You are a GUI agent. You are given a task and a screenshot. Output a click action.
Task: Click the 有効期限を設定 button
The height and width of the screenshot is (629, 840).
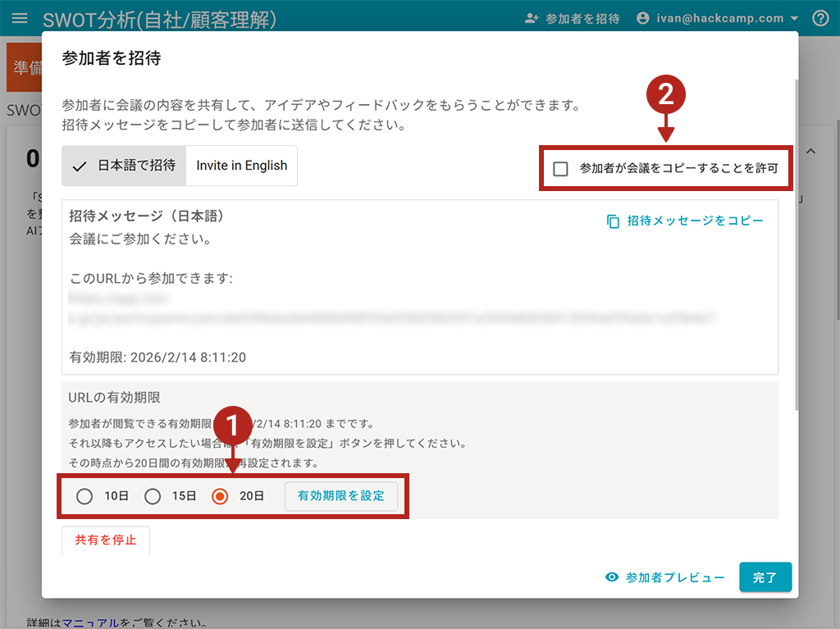tap(340, 496)
